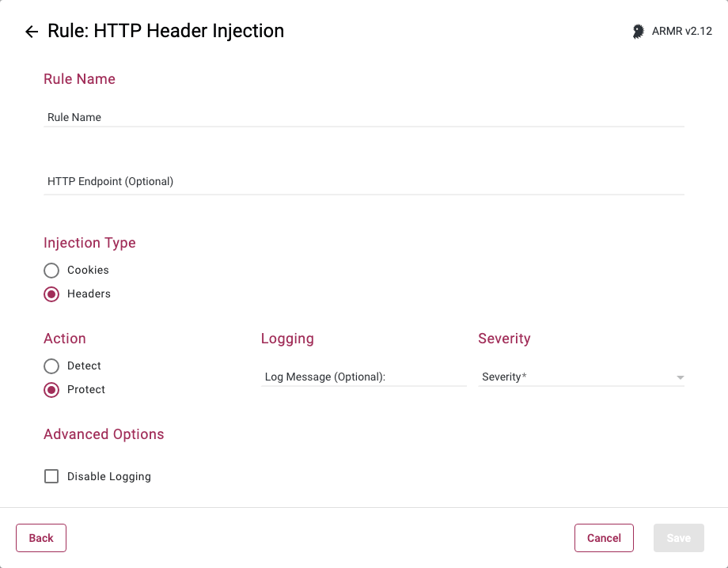Click the ARMR logo icon
Viewport: 728px width, 568px height.
(638, 32)
